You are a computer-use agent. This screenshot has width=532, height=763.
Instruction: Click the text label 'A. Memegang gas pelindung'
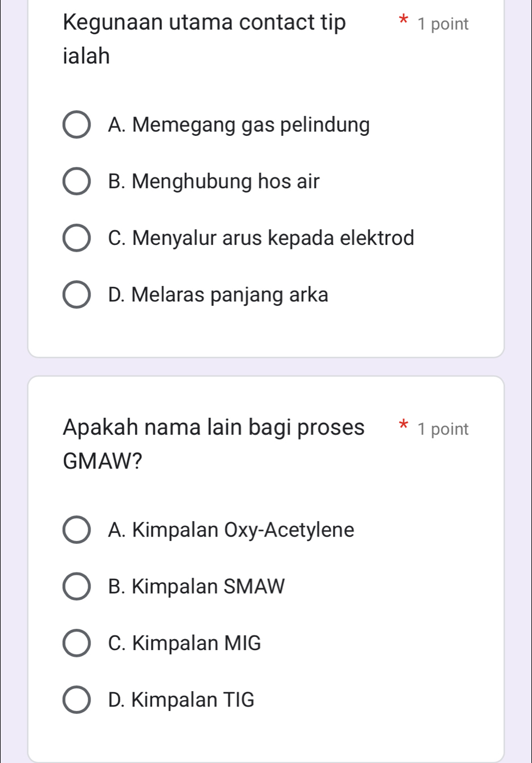click(x=238, y=125)
